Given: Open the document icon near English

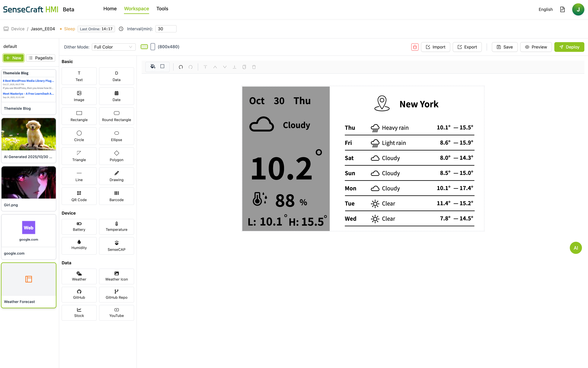Looking at the screenshot, I should [x=562, y=10].
